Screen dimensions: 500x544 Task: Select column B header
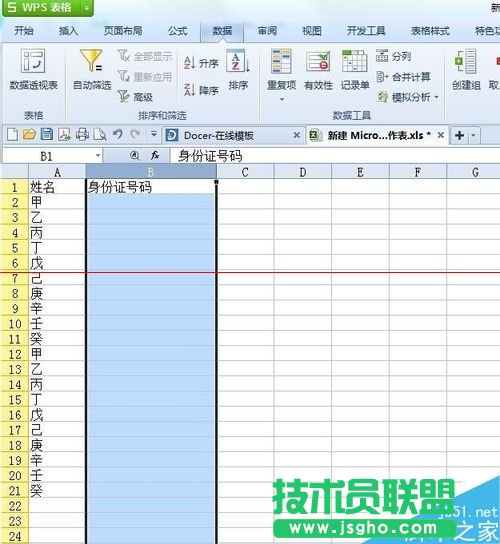tap(151, 172)
